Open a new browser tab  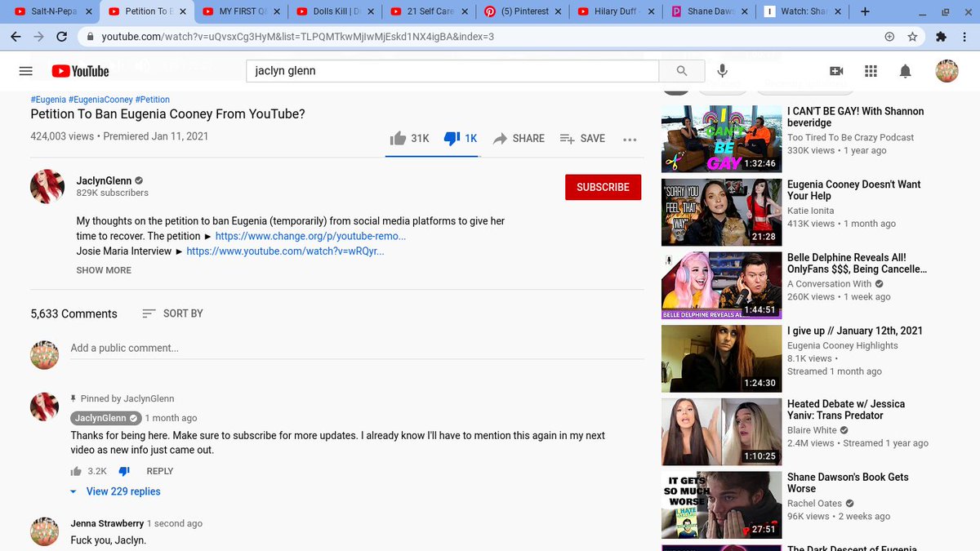pos(865,11)
